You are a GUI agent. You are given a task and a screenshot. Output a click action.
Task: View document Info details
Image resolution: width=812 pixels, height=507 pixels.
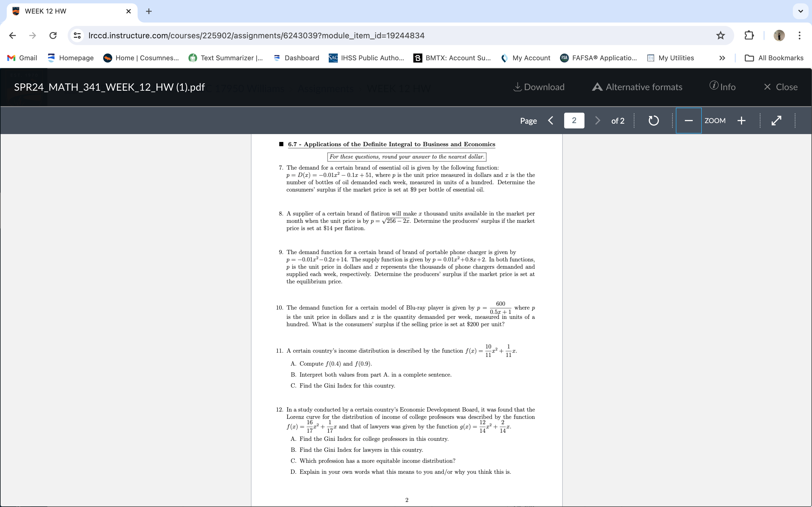coord(723,86)
